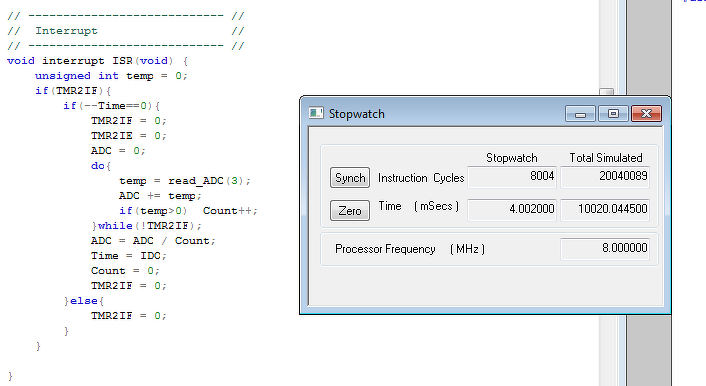Maximize the Stopwatch window

point(613,114)
